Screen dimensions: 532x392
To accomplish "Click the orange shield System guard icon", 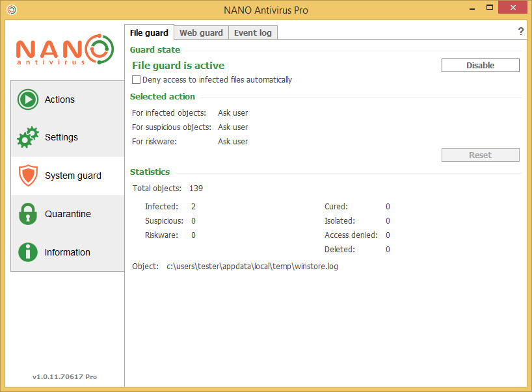I will click(28, 176).
